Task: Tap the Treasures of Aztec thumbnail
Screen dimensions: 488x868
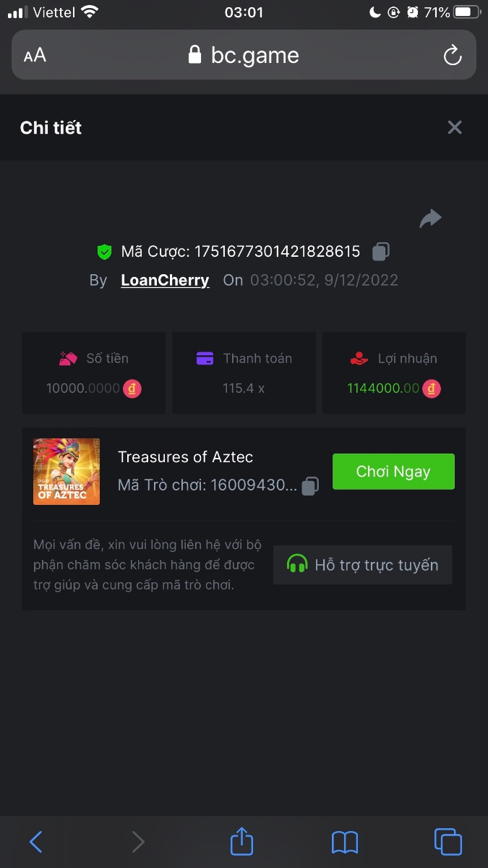Action: pyautogui.click(x=67, y=472)
